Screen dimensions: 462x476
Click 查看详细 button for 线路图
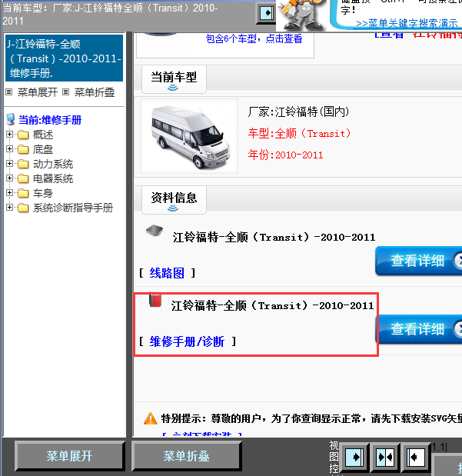click(x=418, y=261)
